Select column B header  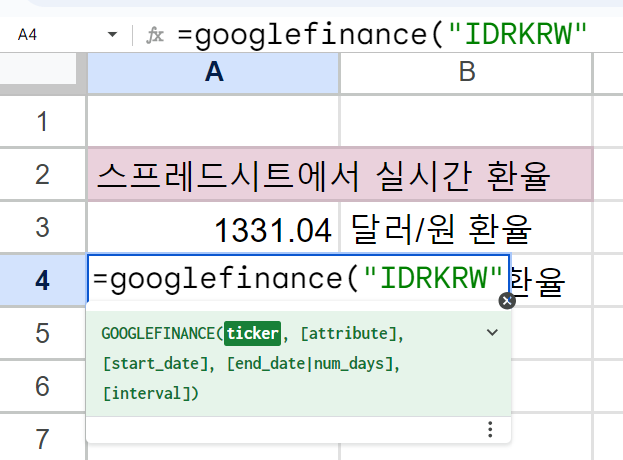[466, 73]
